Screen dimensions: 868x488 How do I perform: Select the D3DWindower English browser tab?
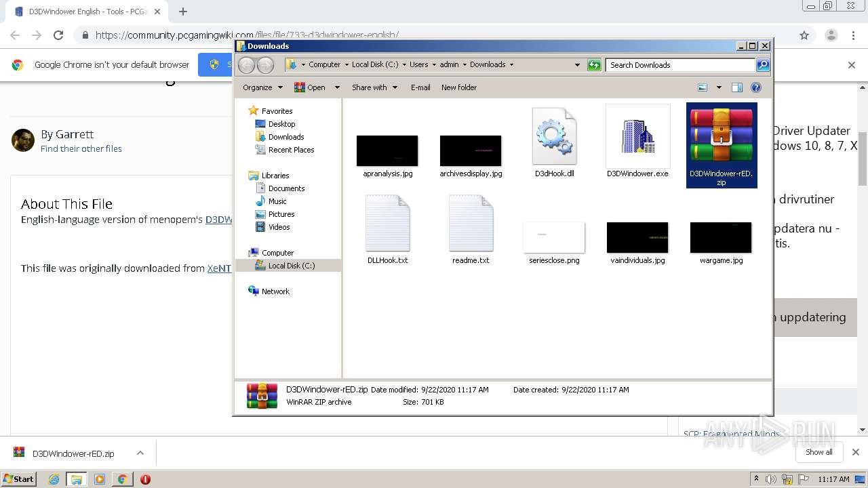tap(88, 12)
